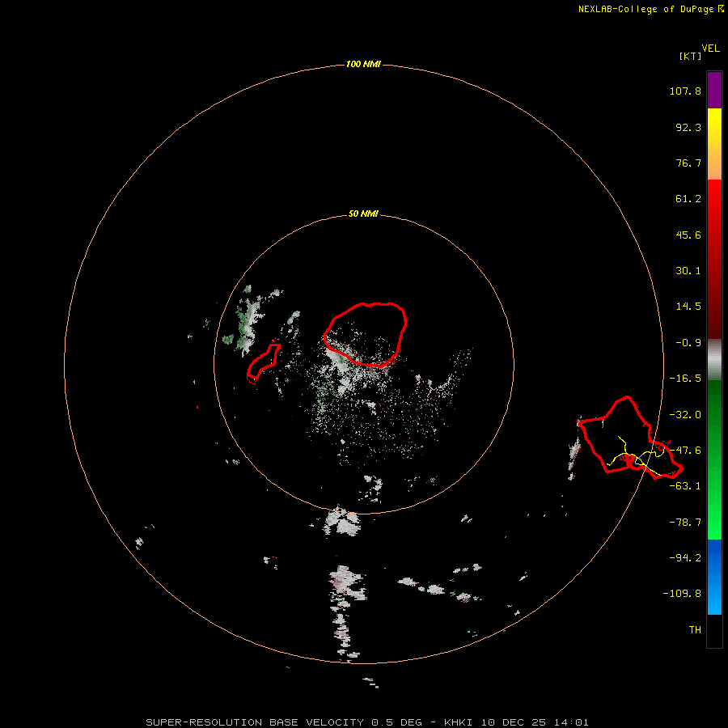This screenshot has width=728, height=728.
Task: Click the 107.8 velocity scale value
Action: pos(685,91)
